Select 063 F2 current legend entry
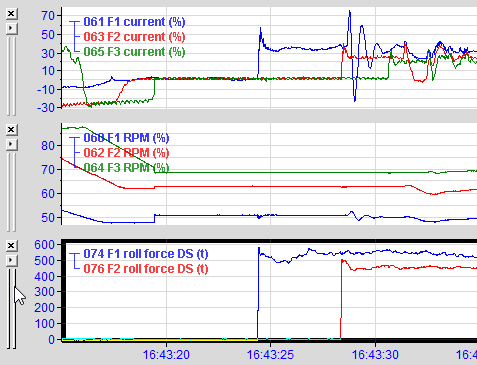The image size is (477, 365). click(134, 37)
